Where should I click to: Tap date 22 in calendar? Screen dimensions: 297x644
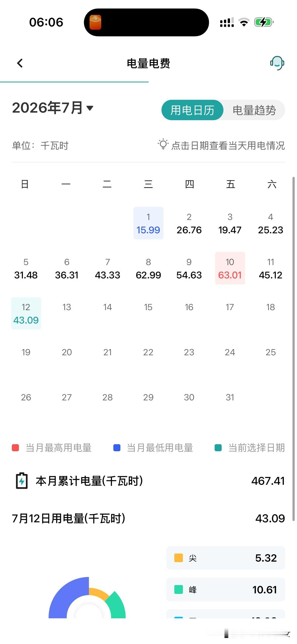point(148,352)
